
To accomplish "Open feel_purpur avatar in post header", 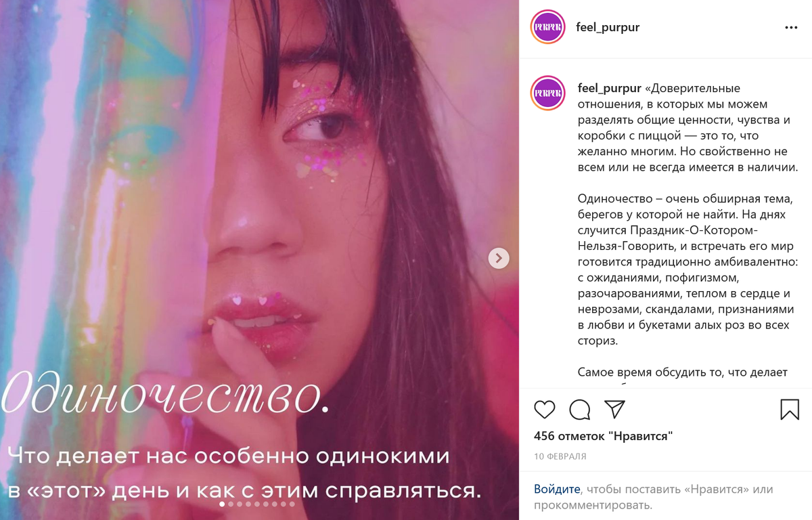I will tap(548, 27).
